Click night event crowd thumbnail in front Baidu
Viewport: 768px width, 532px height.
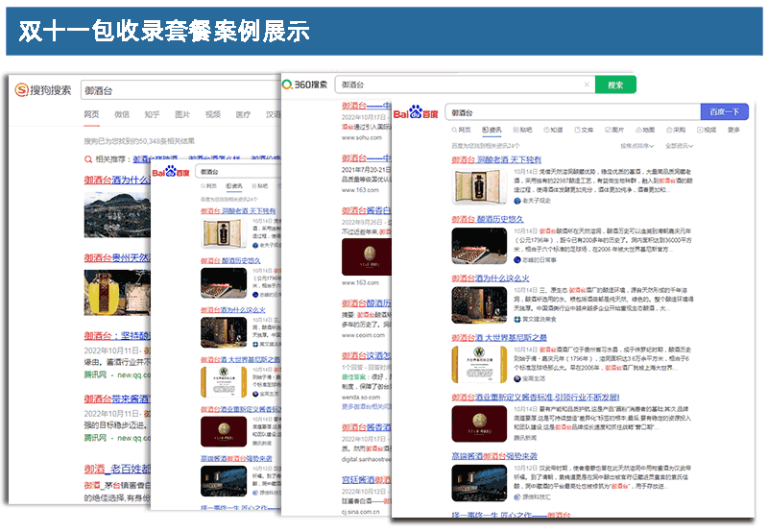[479, 246]
